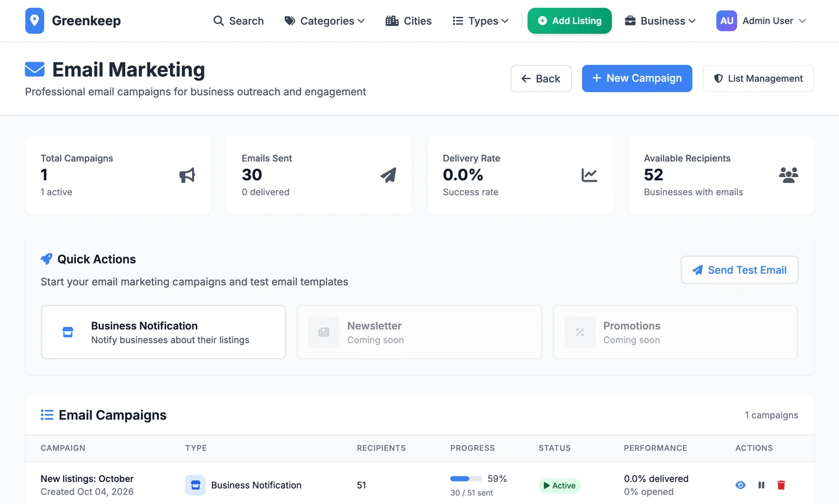Click the '30 / 51 sent' text

[x=472, y=493]
